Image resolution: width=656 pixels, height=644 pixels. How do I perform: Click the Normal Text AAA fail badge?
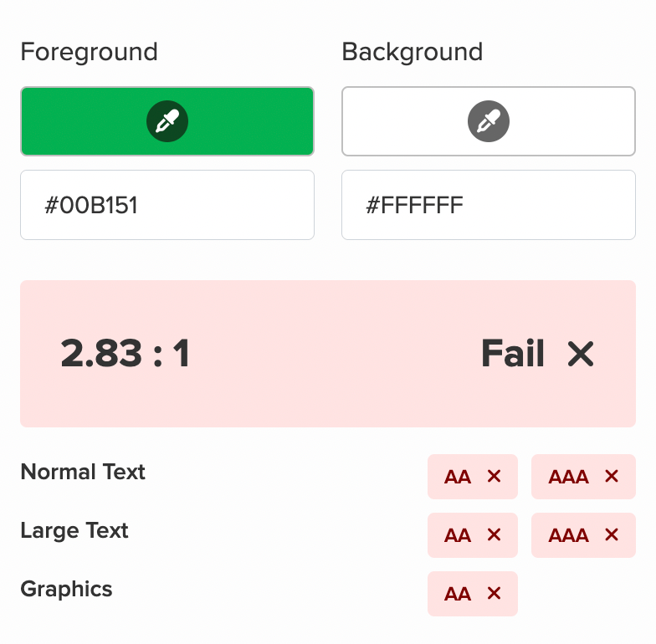click(x=583, y=477)
